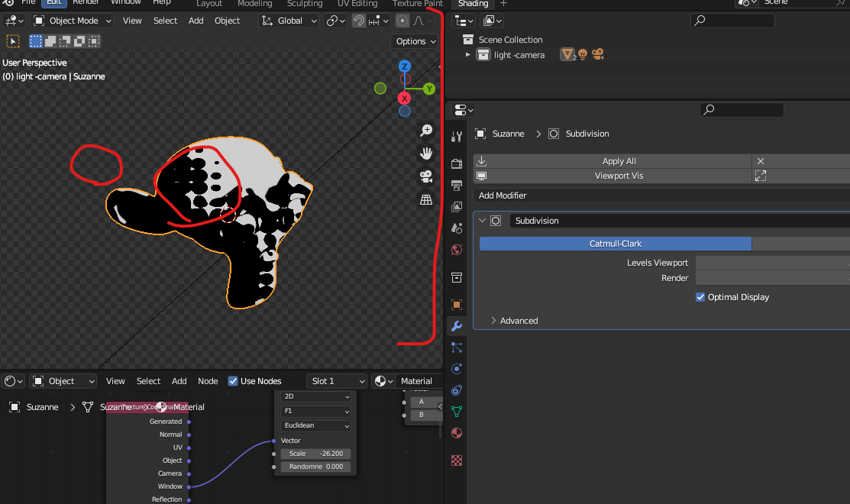Choose the set new selection mode icon
The height and width of the screenshot is (504, 850).
[x=36, y=41]
